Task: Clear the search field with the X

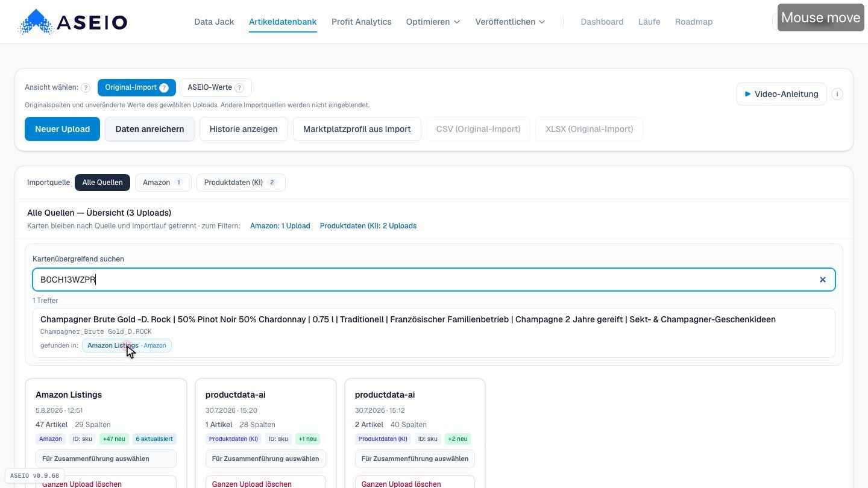Action: [822, 280]
